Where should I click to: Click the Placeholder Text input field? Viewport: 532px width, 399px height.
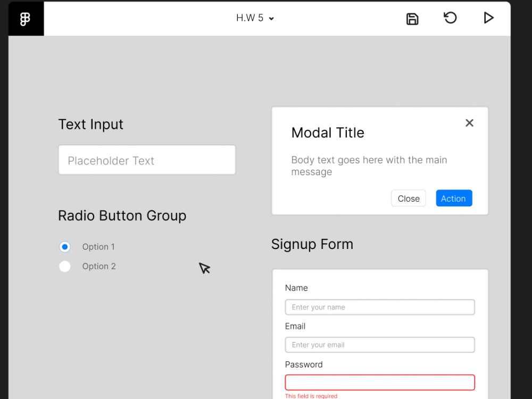point(147,160)
